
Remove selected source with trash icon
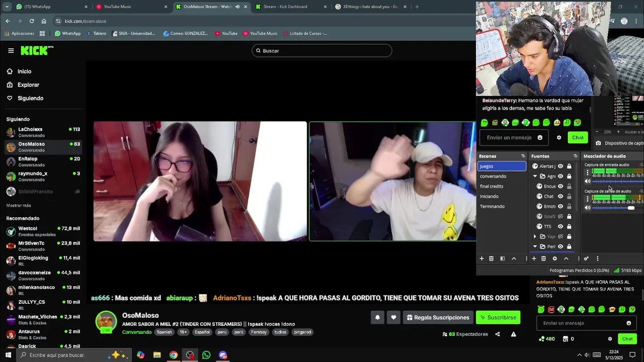coord(543,258)
